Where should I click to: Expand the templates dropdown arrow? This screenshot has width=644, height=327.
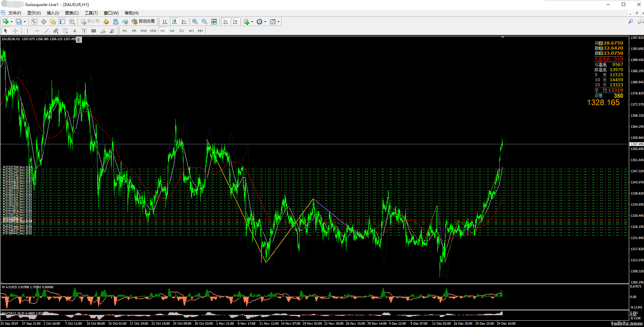[278, 22]
